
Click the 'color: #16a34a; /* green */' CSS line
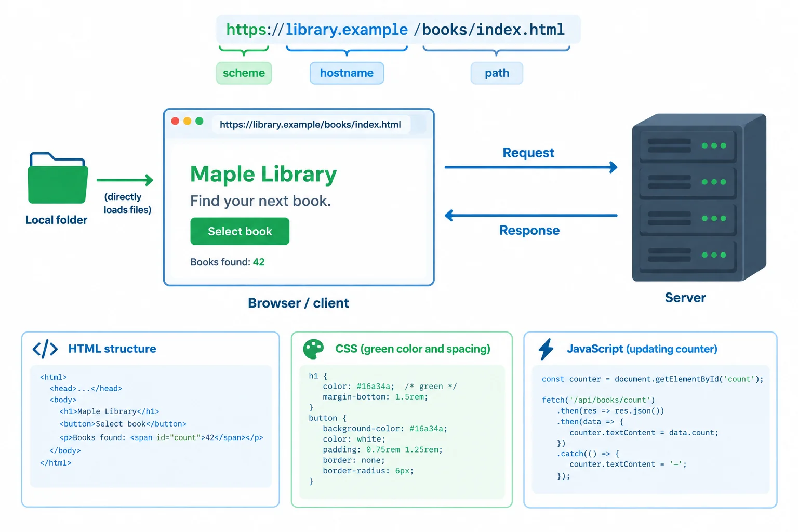coord(390,387)
